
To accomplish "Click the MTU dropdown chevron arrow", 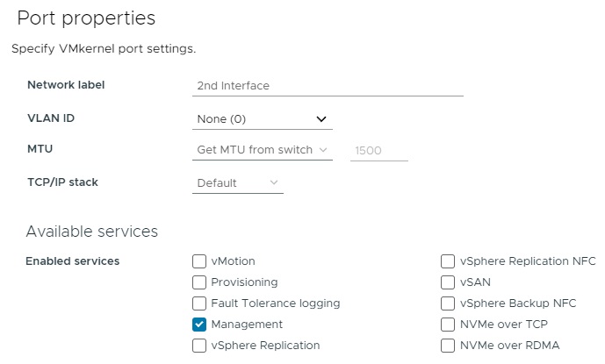I will coord(323,150).
